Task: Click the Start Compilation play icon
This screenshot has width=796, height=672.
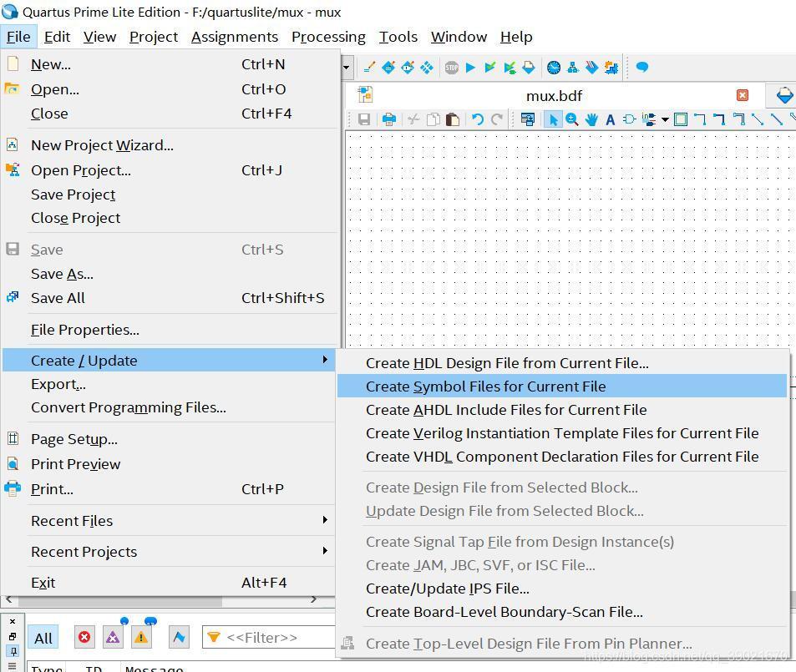Action: tap(470, 68)
